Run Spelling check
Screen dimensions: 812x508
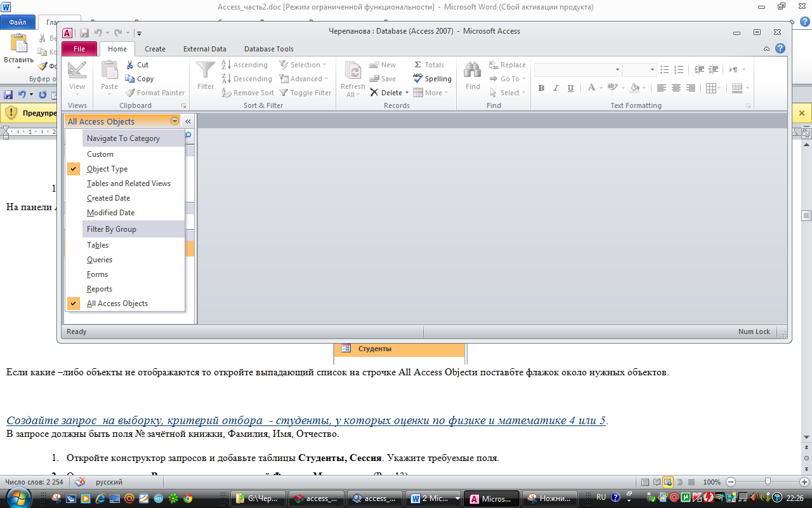pyautogui.click(x=432, y=79)
